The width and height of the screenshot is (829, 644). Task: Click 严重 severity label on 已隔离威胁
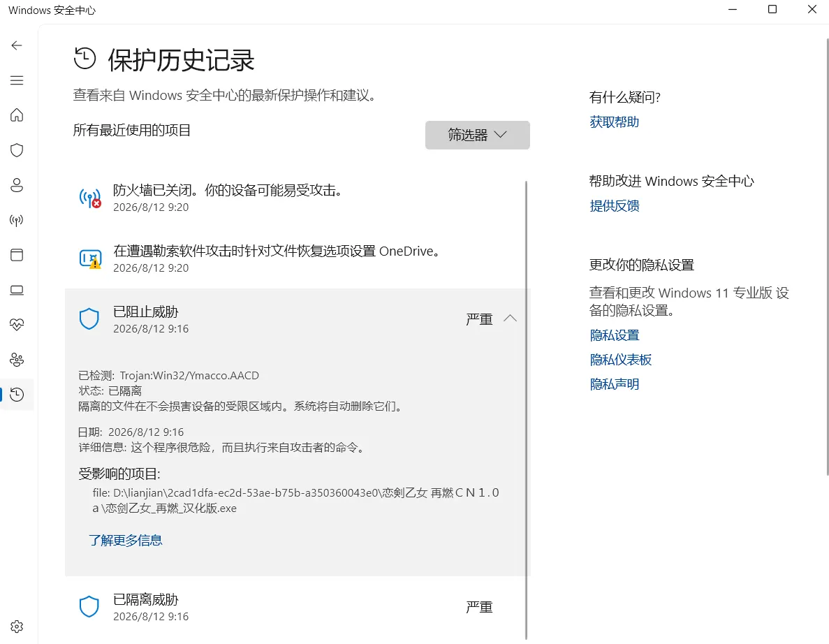pyautogui.click(x=479, y=606)
